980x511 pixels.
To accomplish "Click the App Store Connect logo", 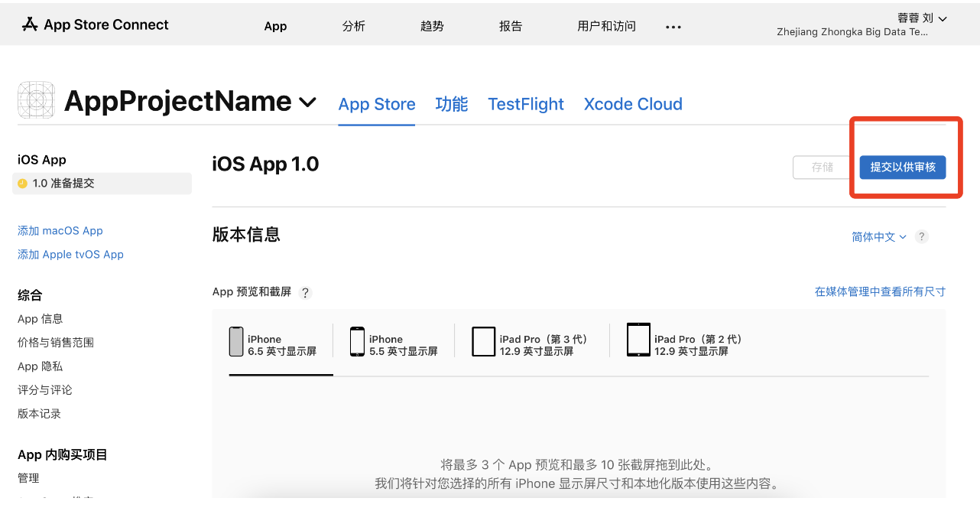I will coord(95,24).
